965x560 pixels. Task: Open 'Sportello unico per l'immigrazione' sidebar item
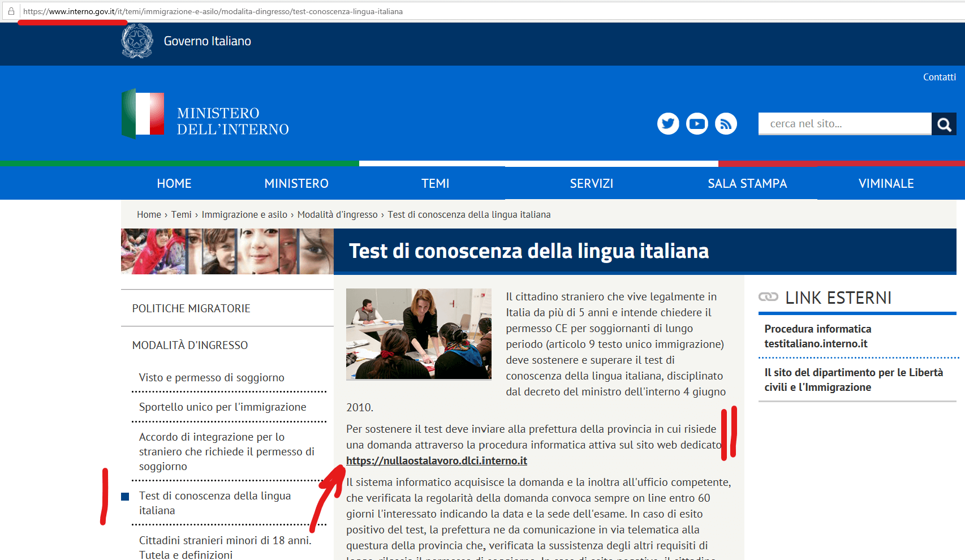[x=222, y=407]
